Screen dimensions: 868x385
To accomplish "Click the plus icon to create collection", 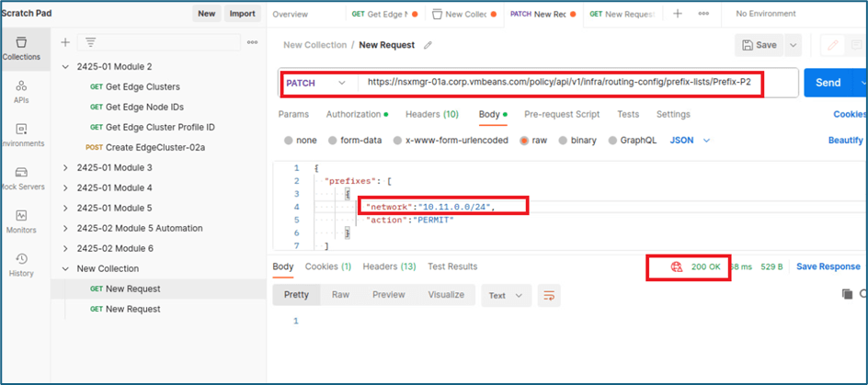I will [x=65, y=42].
